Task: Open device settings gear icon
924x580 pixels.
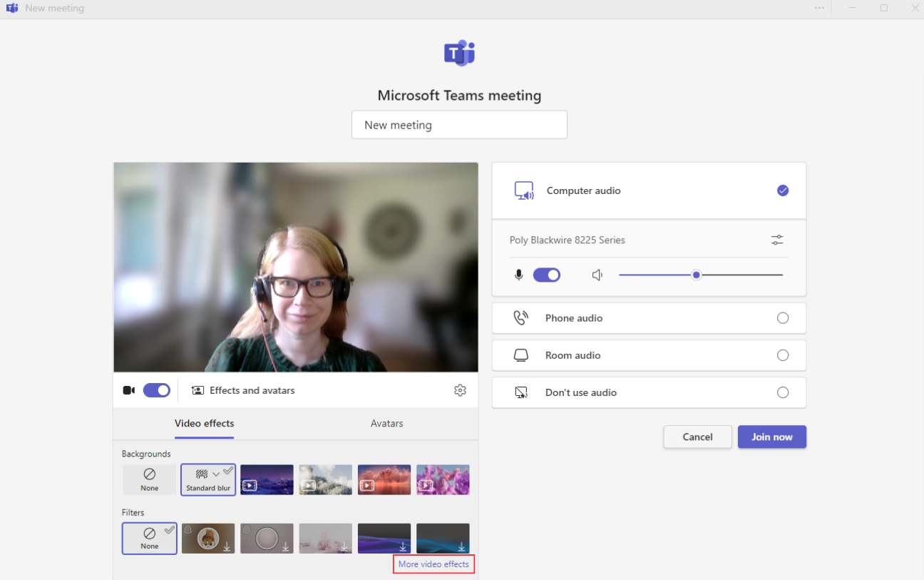Action: (460, 390)
